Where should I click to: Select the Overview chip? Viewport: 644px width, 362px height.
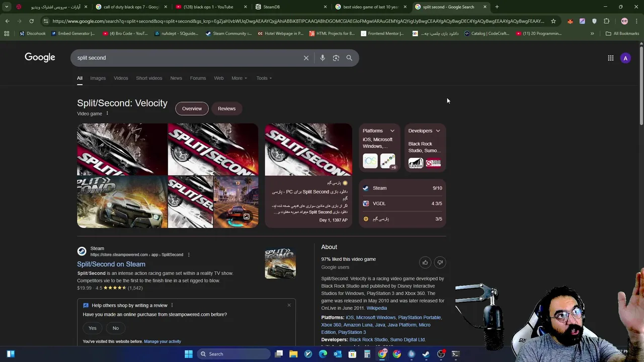(192, 109)
